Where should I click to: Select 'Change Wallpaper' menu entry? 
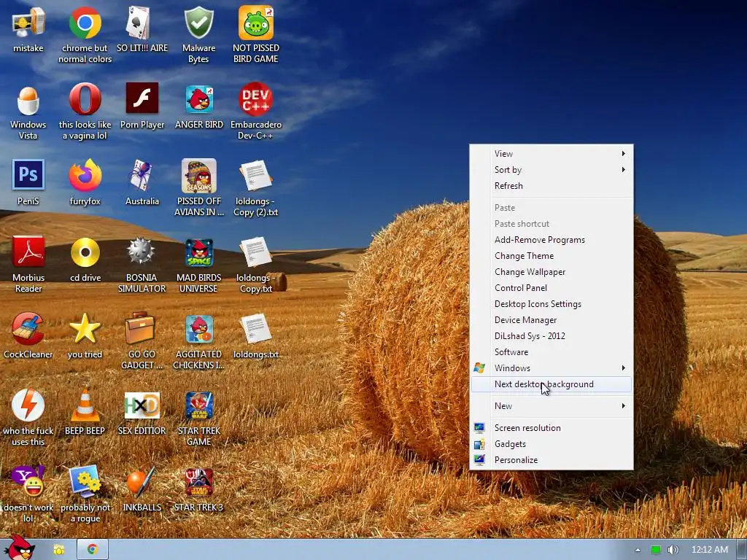click(551, 272)
